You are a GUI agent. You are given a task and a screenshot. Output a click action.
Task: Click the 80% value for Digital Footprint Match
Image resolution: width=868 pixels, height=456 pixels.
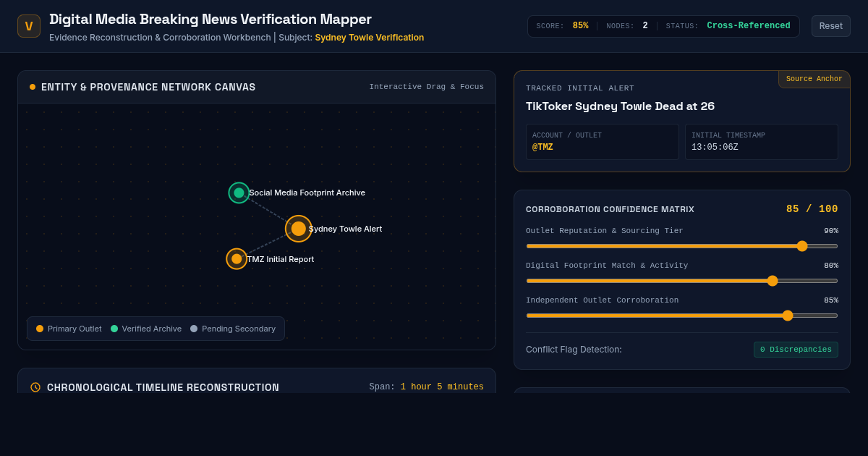point(831,266)
